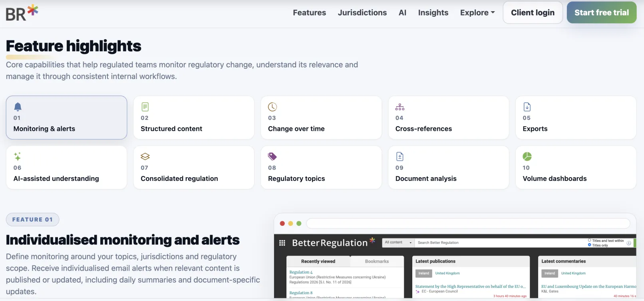Select the 'Titles only' radio option
The height and width of the screenshot is (301, 644).
pos(589,245)
